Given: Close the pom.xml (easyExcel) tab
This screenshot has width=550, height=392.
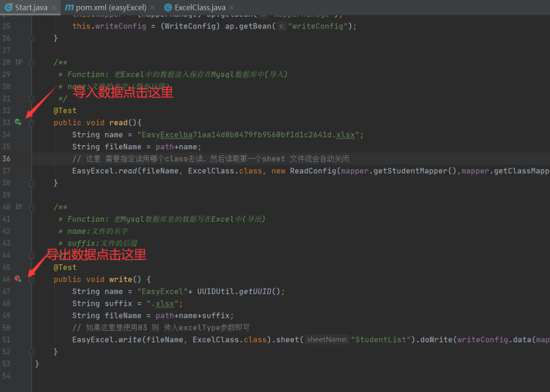Looking at the screenshot, I should pyautogui.click(x=152, y=8).
